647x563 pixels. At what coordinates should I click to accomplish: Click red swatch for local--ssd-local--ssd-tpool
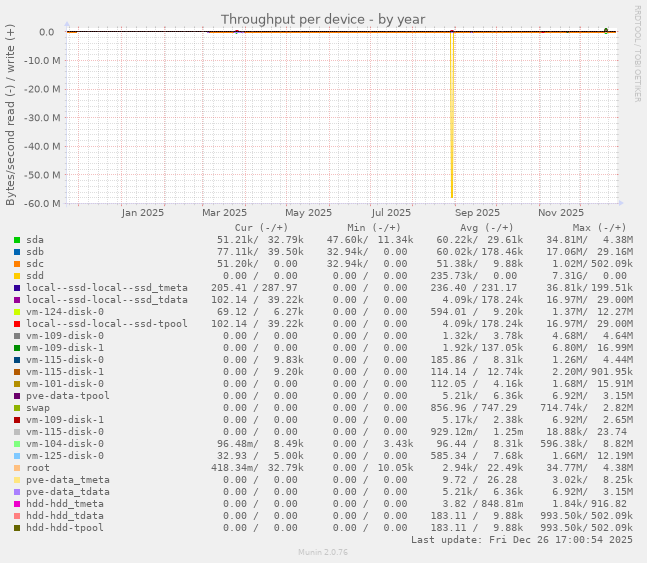(17, 324)
